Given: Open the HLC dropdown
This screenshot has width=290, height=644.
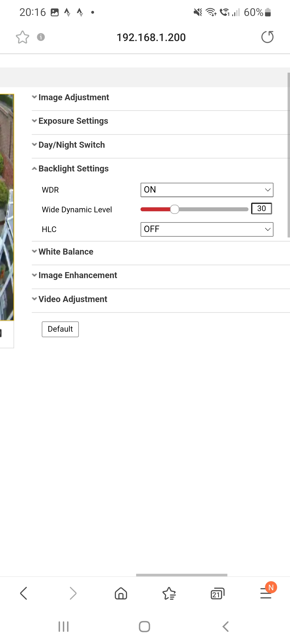Looking at the screenshot, I should click(207, 229).
